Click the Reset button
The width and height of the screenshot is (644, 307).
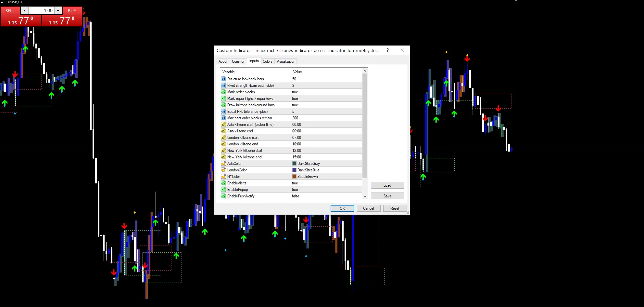395,208
